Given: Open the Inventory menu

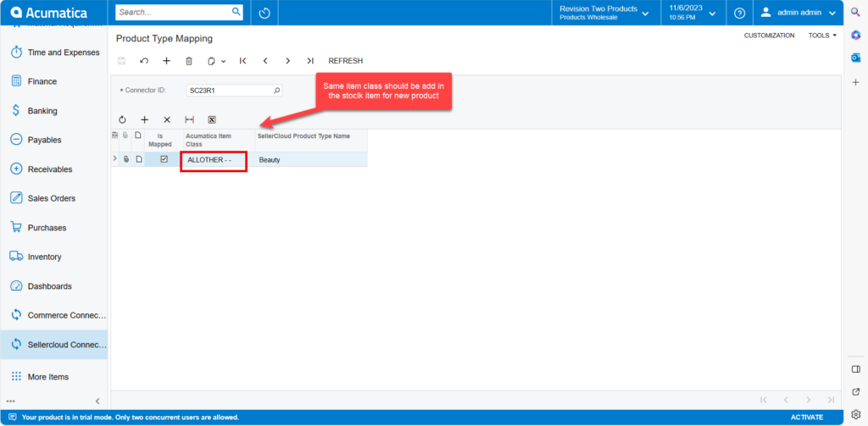Looking at the screenshot, I should (x=53, y=257).
